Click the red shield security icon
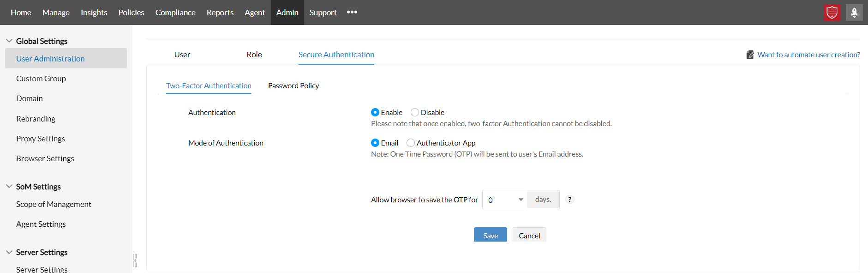The width and height of the screenshot is (868, 273). (x=832, y=12)
